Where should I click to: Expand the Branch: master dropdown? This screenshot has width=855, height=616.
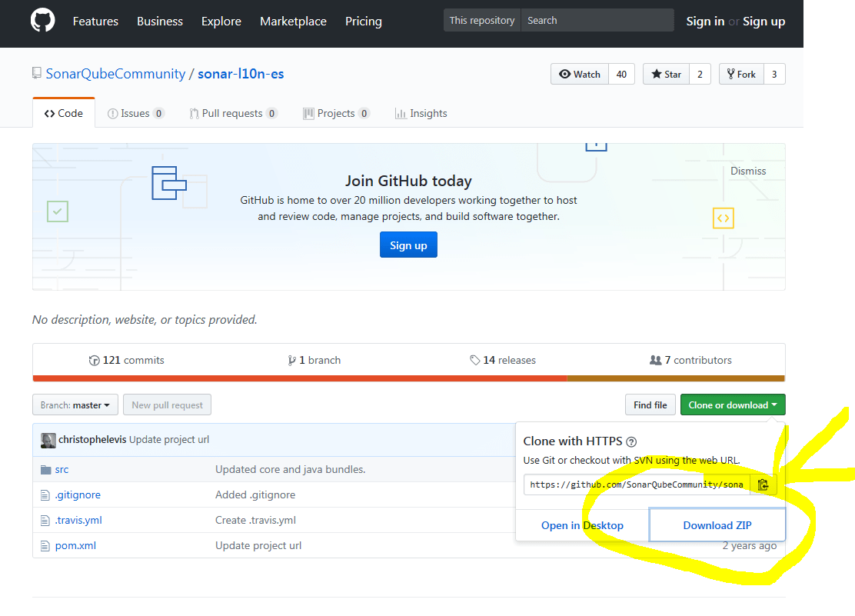[75, 405]
